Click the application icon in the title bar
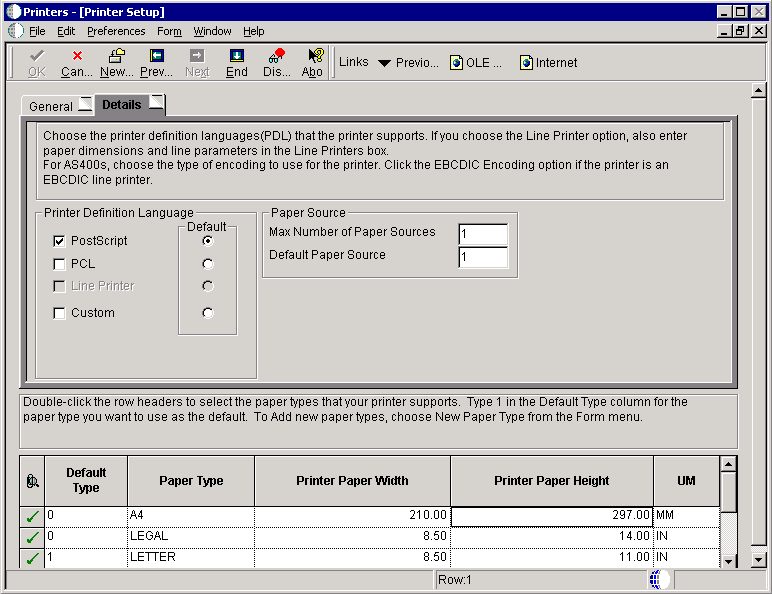Image resolution: width=772 pixels, height=594 pixels. pos(13,11)
